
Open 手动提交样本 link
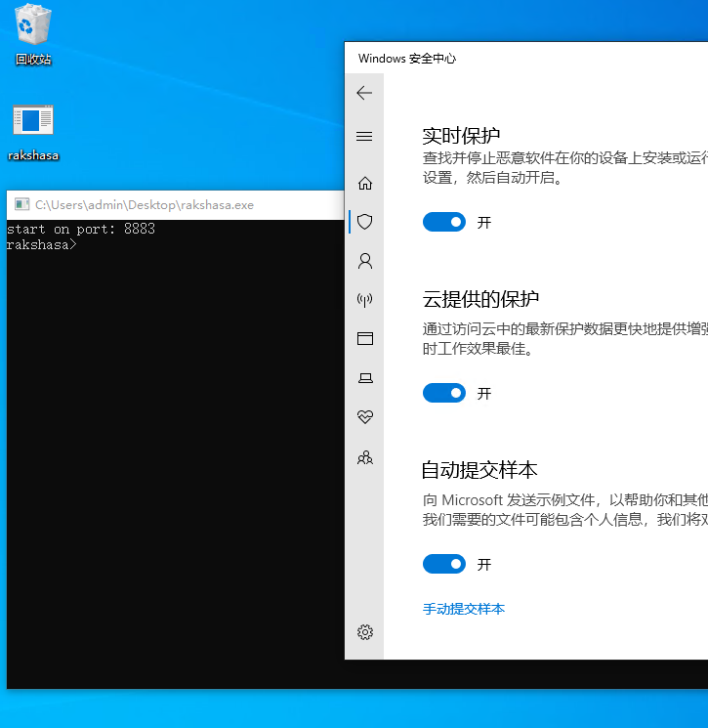[464, 609]
